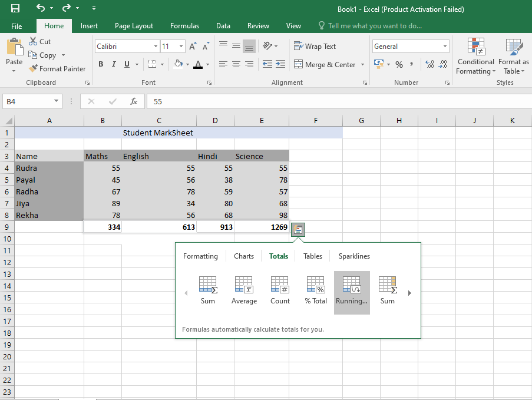Click the Copy icon
This screenshot has width=532, height=400.
tap(32, 55)
